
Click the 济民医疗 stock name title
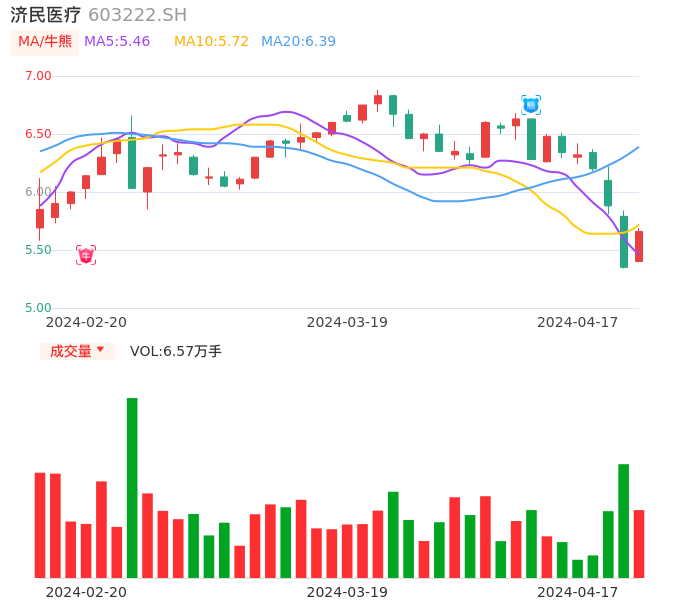[46, 15]
